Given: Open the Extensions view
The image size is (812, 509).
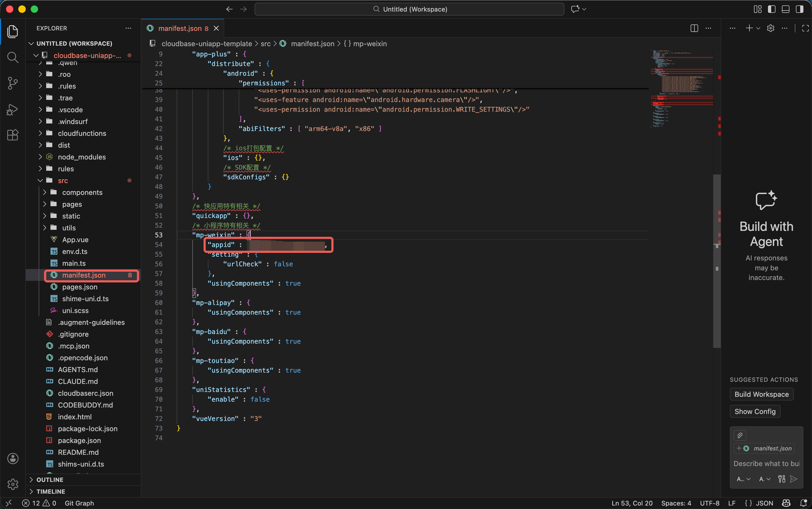Looking at the screenshot, I should pos(12,135).
